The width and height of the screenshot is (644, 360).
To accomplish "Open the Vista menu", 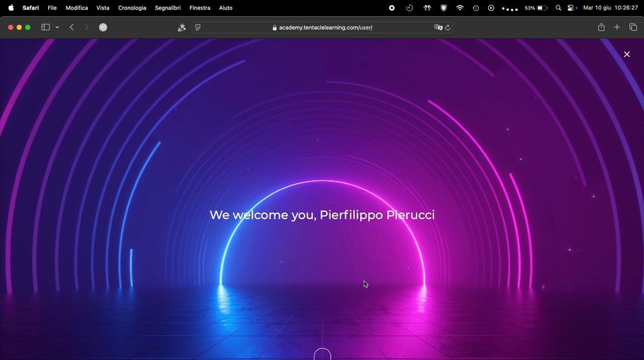I will pyautogui.click(x=103, y=8).
